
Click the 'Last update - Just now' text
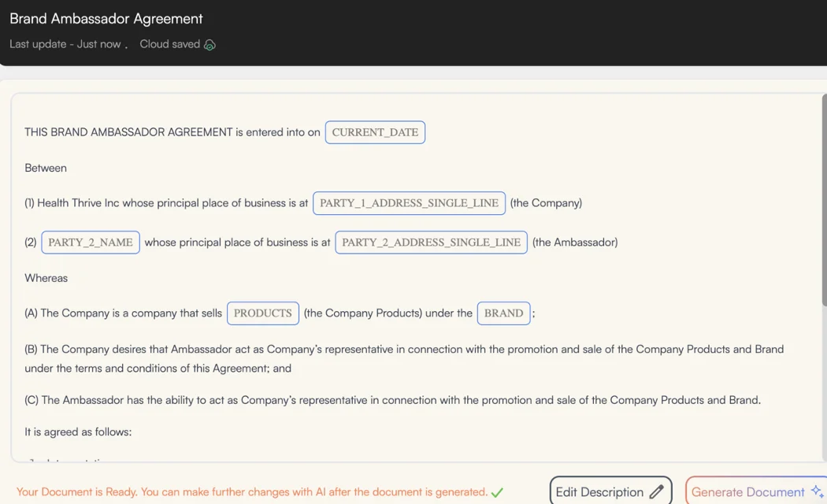65,44
